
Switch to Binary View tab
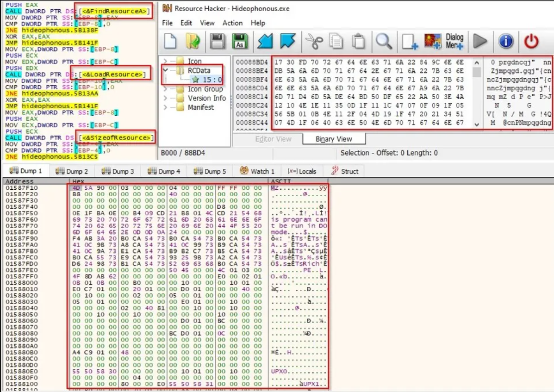coord(334,139)
